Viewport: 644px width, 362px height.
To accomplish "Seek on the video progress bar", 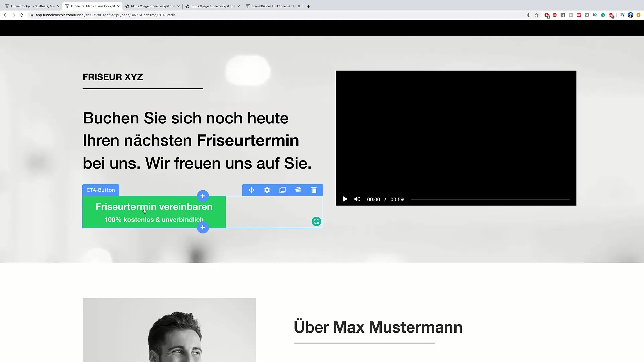I will pyautogui.click(x=490, y=199).
